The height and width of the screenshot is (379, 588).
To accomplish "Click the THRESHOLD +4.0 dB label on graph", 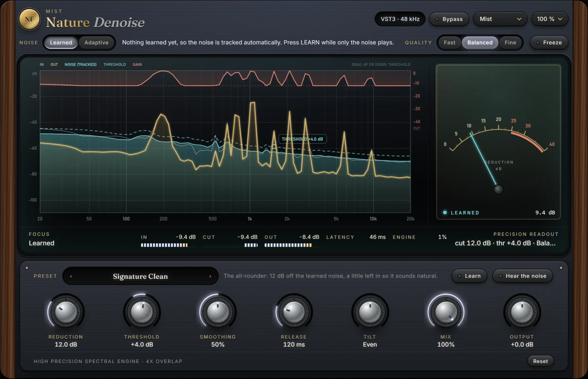I will click(303, 139).
